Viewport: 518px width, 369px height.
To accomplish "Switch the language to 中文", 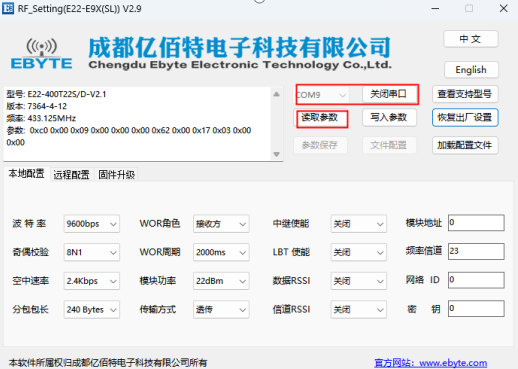I will coord(471,39).
